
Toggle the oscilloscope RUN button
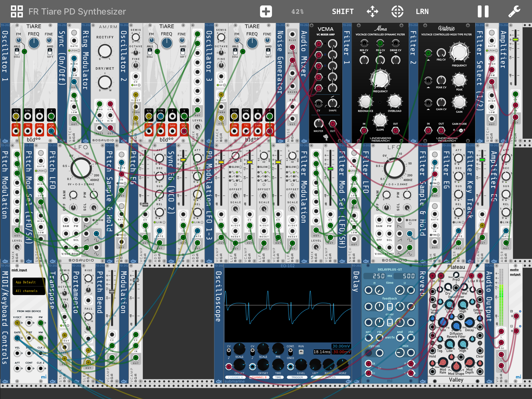click(x=301, y=352)
